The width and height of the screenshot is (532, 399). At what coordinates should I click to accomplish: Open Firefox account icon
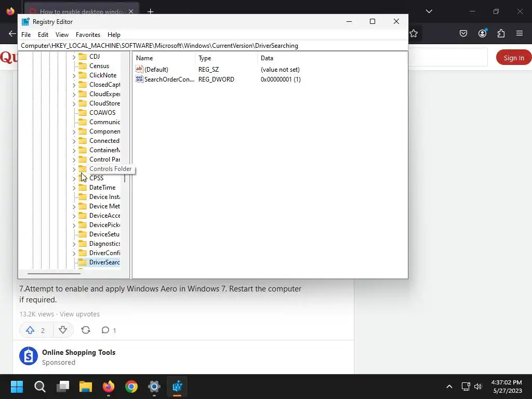point(482,33)
